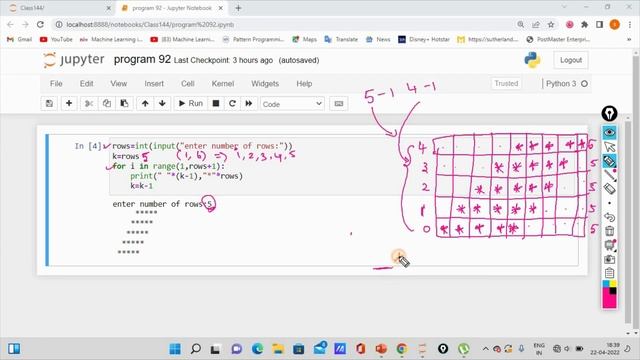Pick the magenta color swatch

pos(609,301)
